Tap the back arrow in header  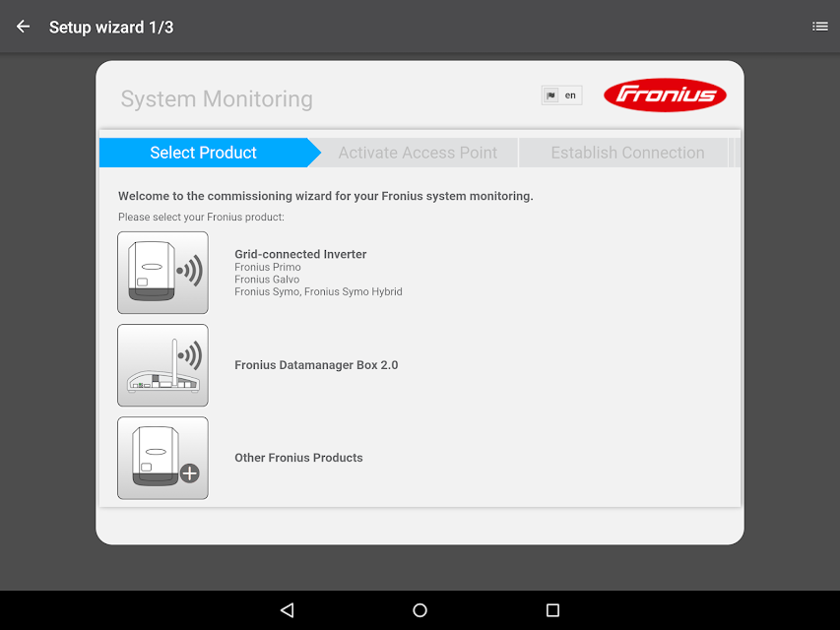[23, 27]
